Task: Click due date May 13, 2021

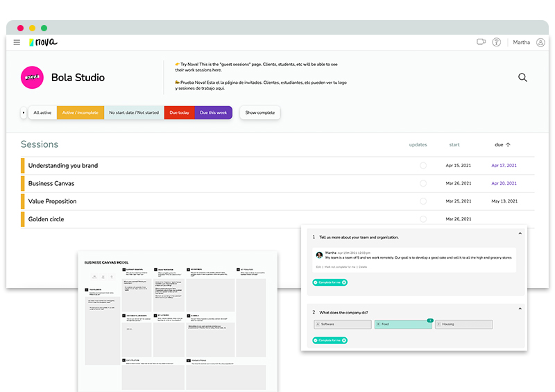Action: [x=504, y=201]
